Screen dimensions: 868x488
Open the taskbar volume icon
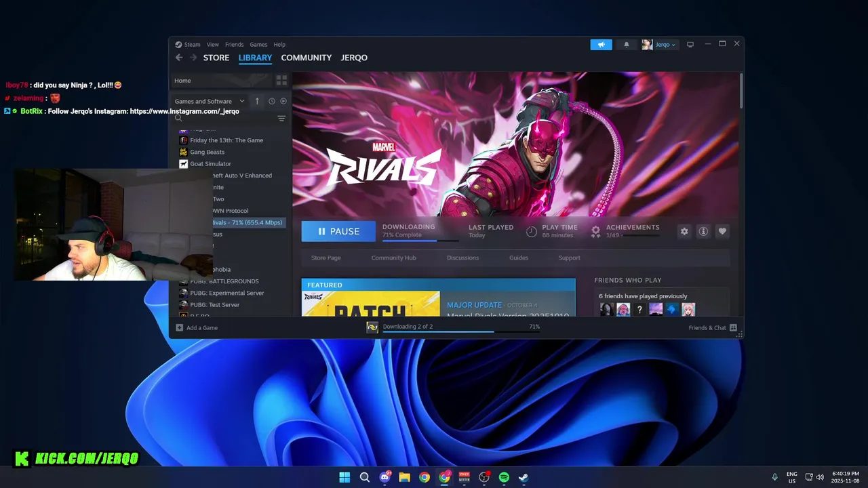click(x=820, y=477)
